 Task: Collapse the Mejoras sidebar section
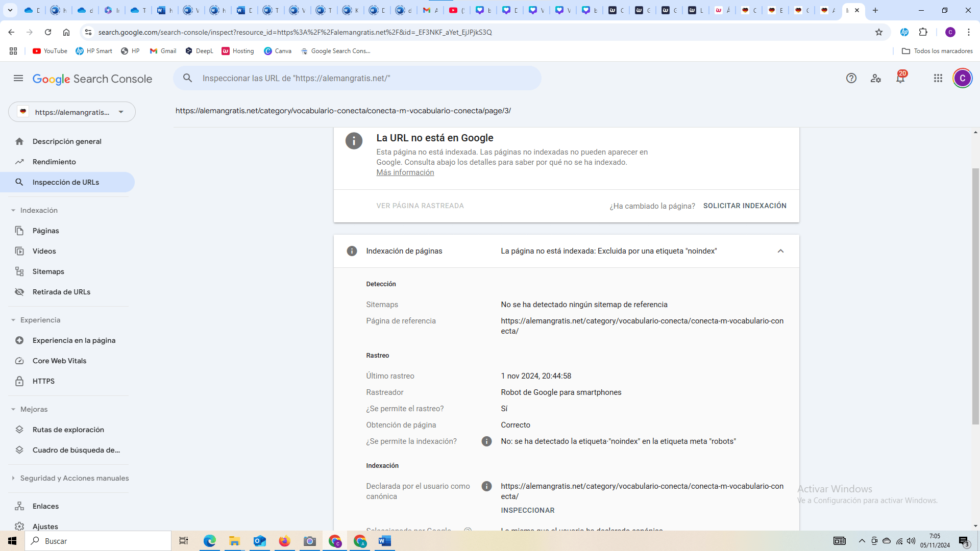click(13, 409)
